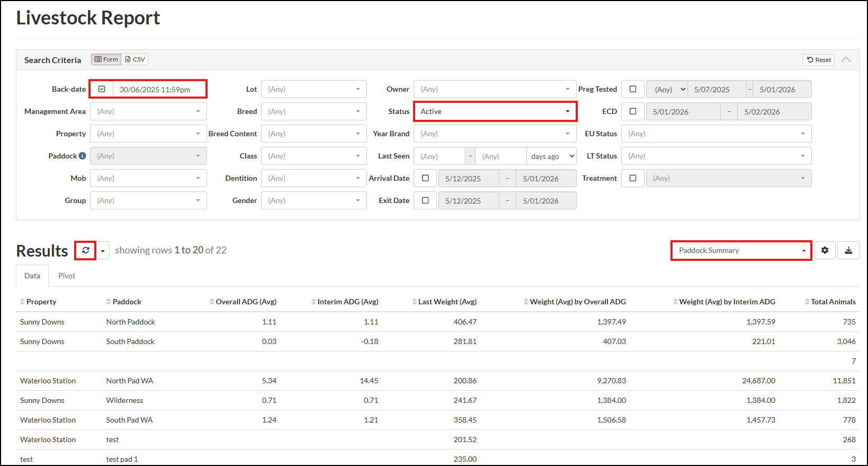The height and width of the screenshot is (466, 868).
Task: Open the Paddock Summary report dropdown
Action: click(x=741, y=250)
